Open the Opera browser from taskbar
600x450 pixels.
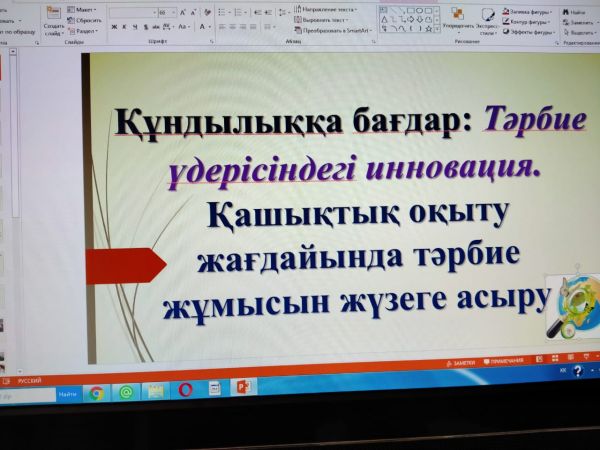click(x=185, y=390)
